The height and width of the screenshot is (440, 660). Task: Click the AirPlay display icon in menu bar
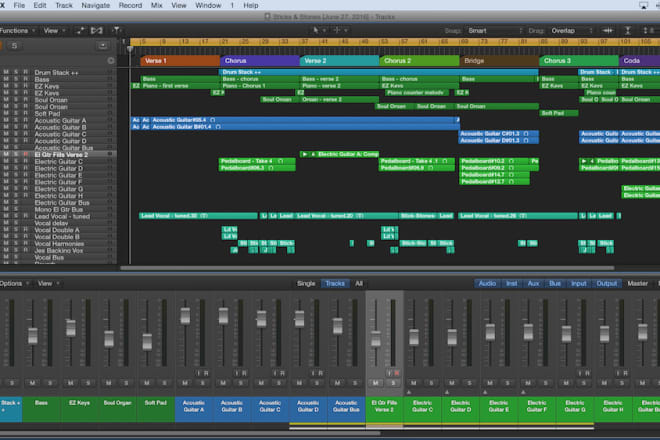(x=644, y=5)
